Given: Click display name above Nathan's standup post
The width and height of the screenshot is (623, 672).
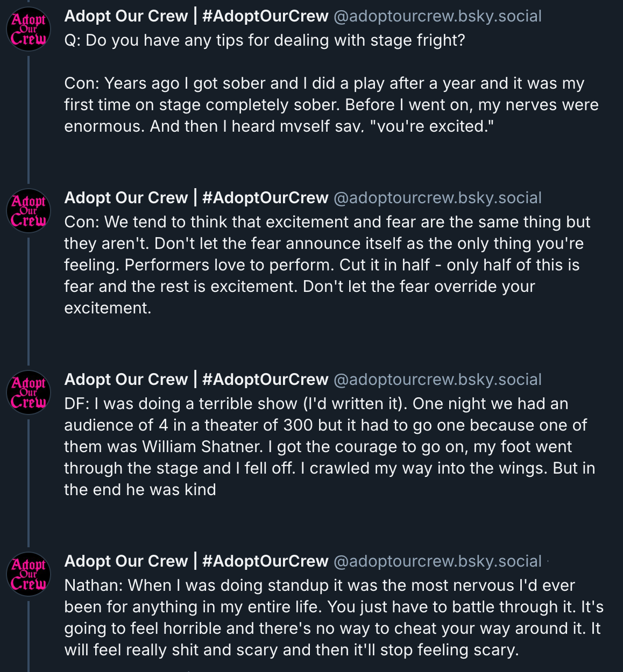Looking at the screenshot, I should pyautogui.click(x=196, y=561).
